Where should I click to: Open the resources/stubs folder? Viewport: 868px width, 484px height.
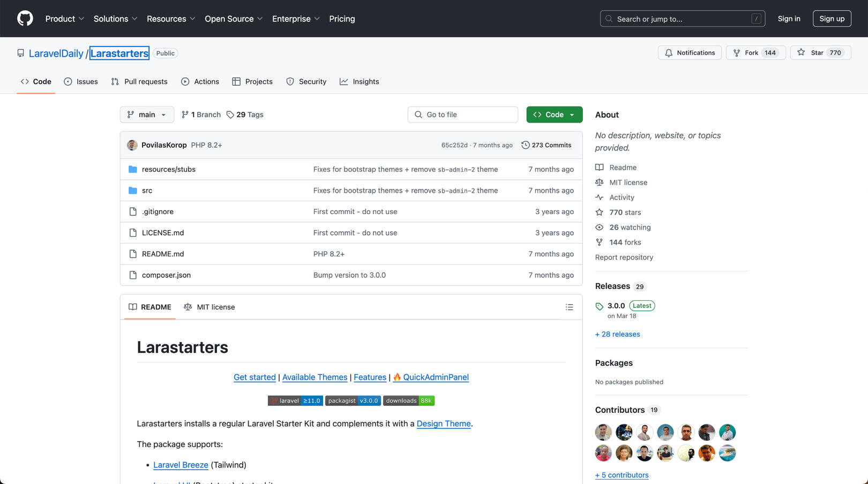168,169
